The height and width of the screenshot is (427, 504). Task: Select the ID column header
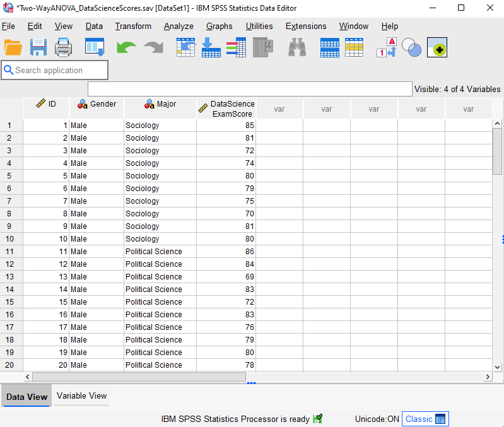pos(46,108)
